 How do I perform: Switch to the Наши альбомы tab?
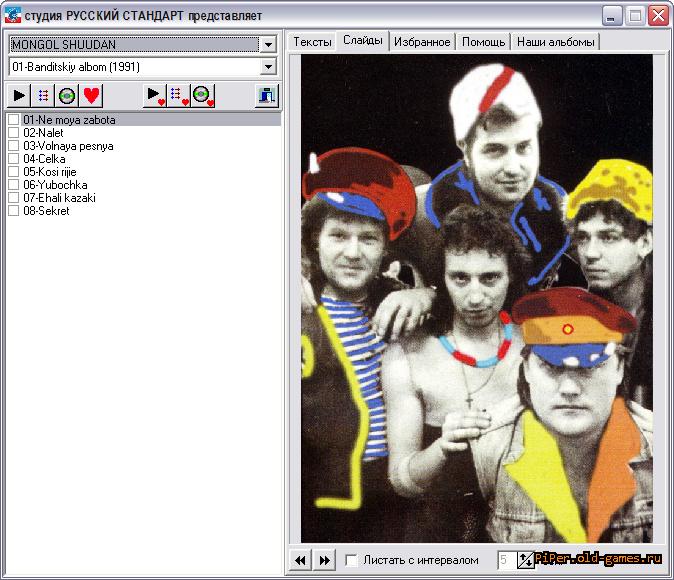tap(555, 42)
